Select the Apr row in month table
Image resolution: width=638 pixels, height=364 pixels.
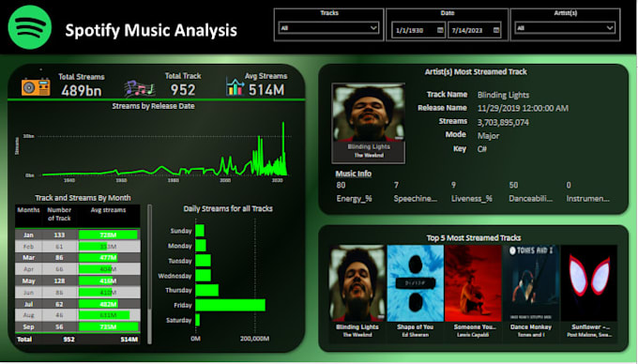point(78,269)
